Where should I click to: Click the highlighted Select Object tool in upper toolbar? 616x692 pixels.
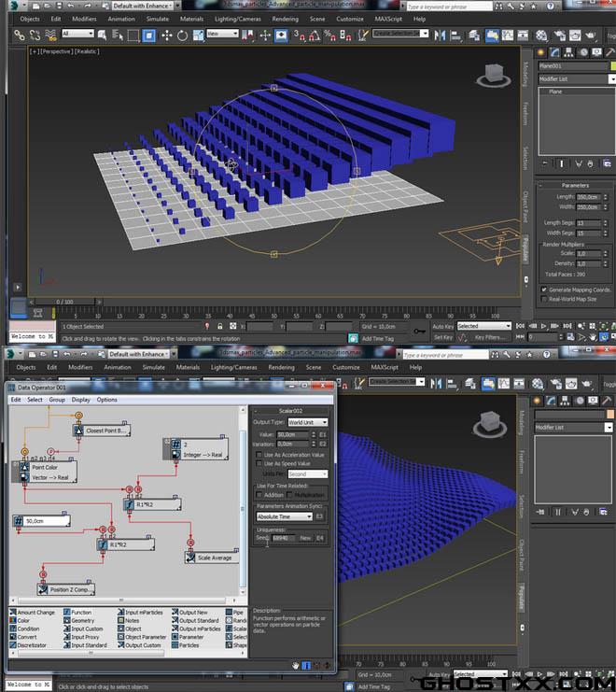click(x=149, y=35)
